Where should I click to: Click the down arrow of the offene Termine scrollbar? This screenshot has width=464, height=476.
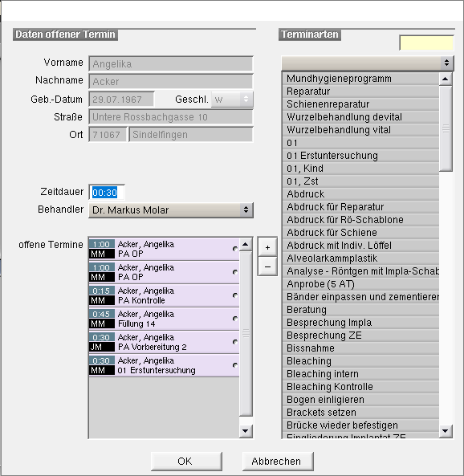pyautogui.click(x=246, y=431)
